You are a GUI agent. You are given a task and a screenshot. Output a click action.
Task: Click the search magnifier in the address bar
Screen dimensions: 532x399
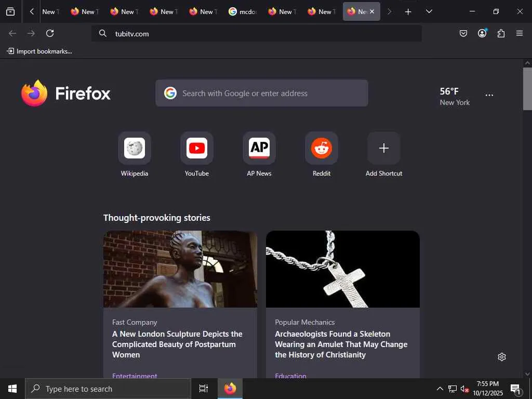click(x=103, y=33)
